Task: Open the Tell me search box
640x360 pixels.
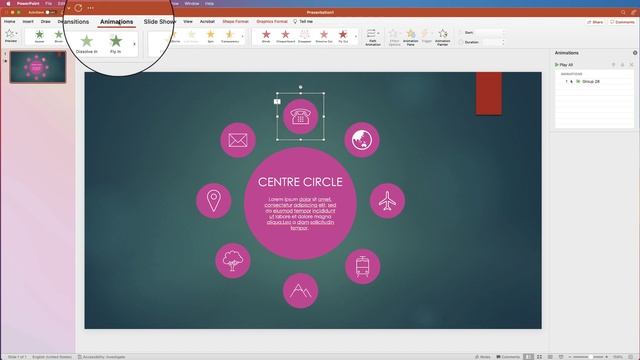Action: point(303,21)
